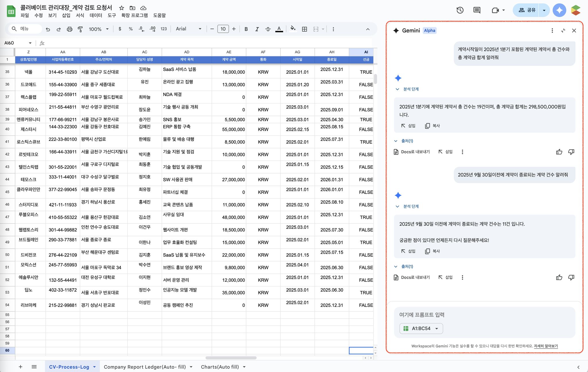Toggle strikethrough formatting
The height and width of the screenshot is (372, 588).
268,29
